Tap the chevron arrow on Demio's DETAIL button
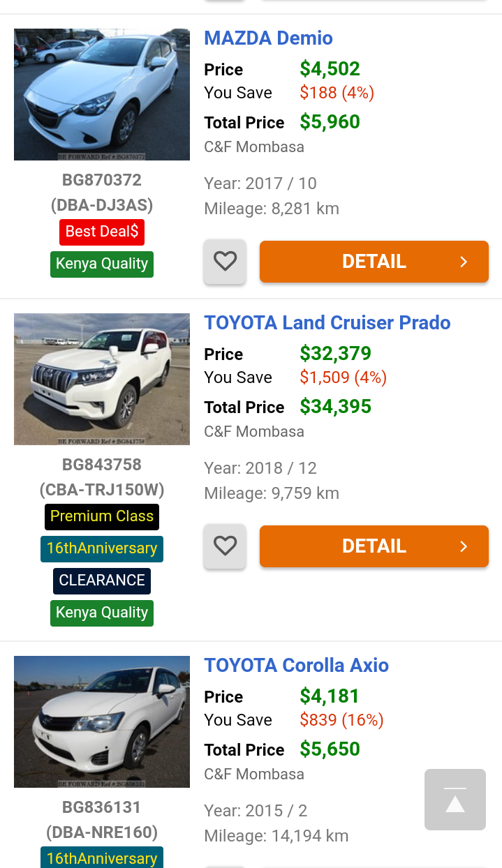Screen dimensions: 502x868 [x=464, y=262]
